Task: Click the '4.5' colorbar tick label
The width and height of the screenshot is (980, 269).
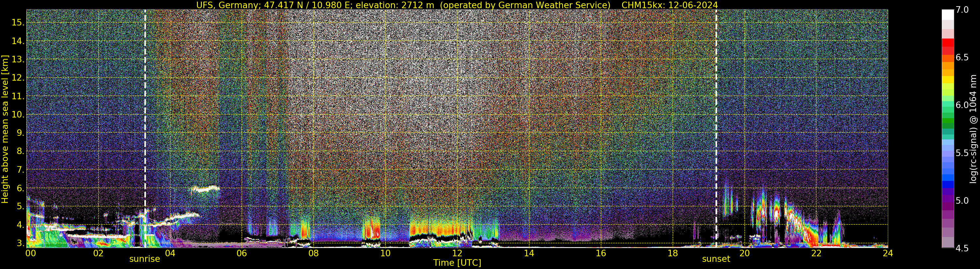Action: (962, 248)
